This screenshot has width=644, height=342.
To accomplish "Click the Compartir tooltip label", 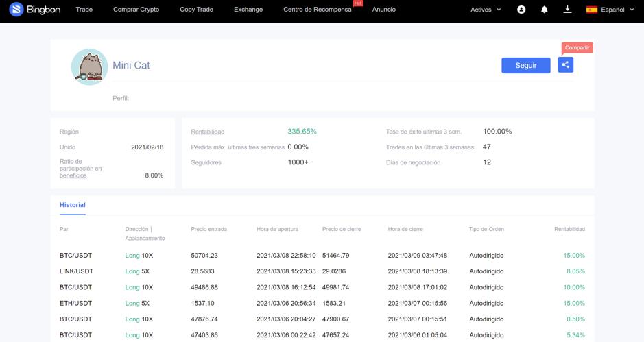I will 577,48.
